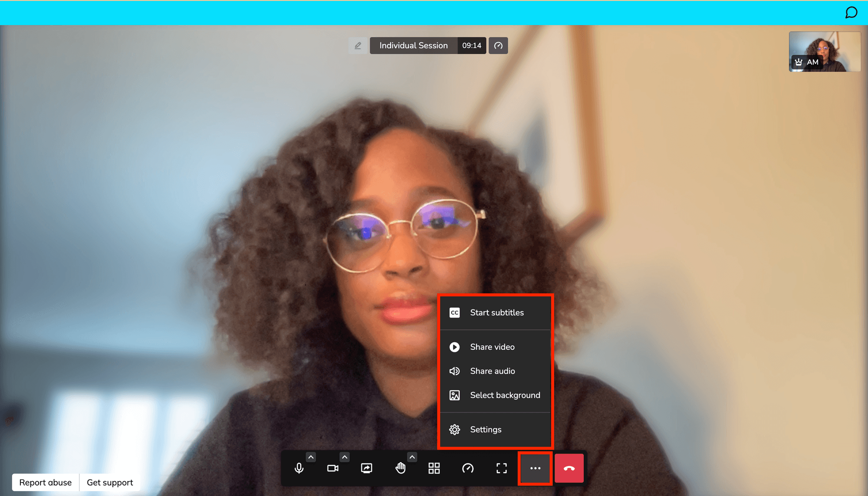
Task: Expand reactions chevron above hand
Action: (412, 457)
